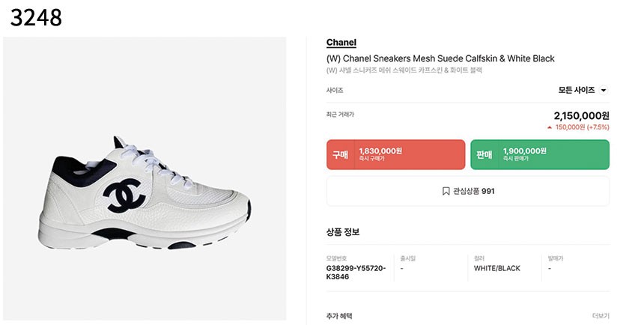Click the 2,150,000원 recent trade price

(582, 116)
